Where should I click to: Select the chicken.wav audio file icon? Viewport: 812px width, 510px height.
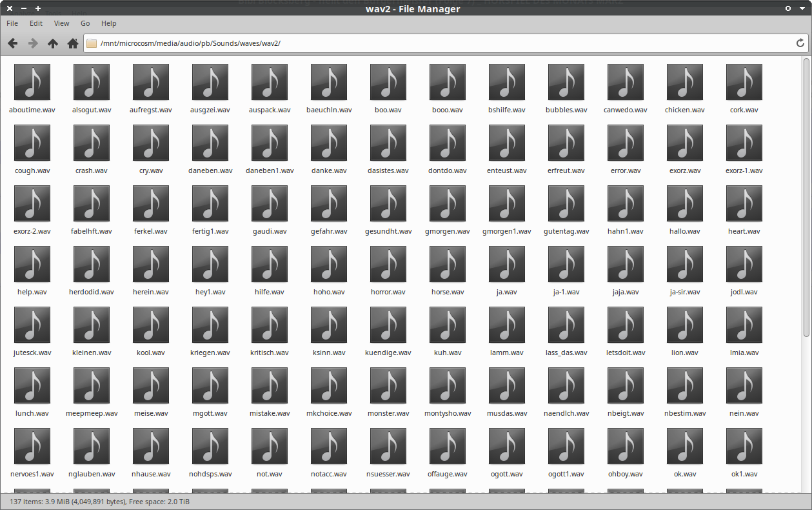click(684, 82)
